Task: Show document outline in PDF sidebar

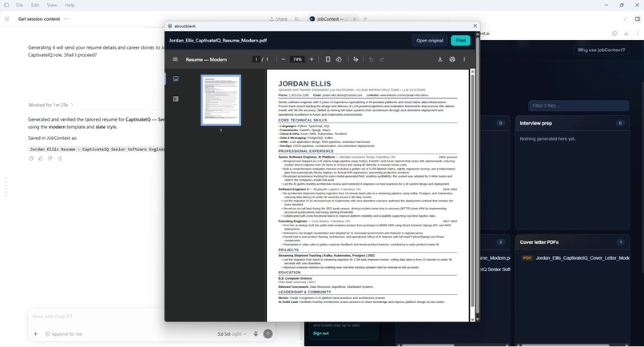Action: pos(176,98)
